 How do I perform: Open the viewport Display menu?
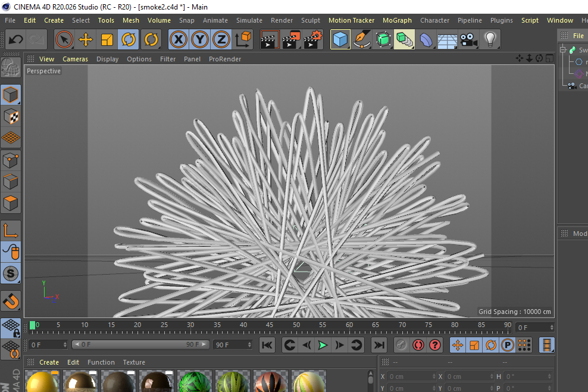point(107,59)
